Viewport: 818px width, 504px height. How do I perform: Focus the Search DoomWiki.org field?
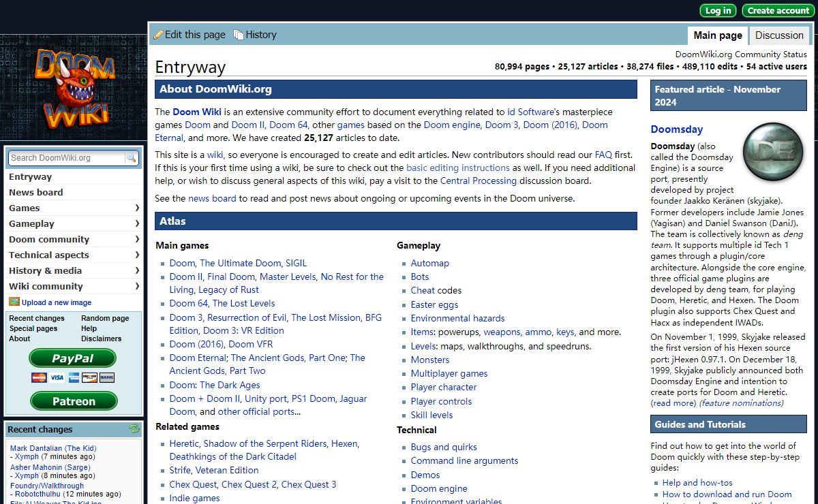(x=67, y=158)
